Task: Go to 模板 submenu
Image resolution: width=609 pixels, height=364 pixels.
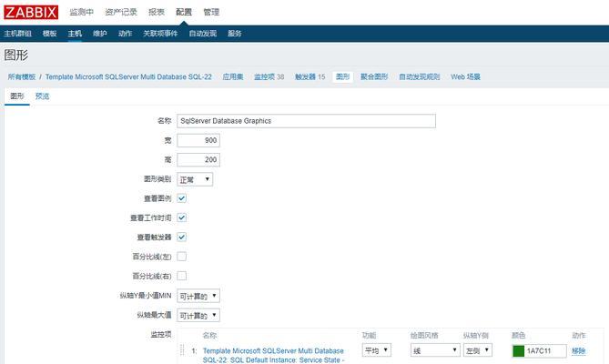Action: point(50,34)
